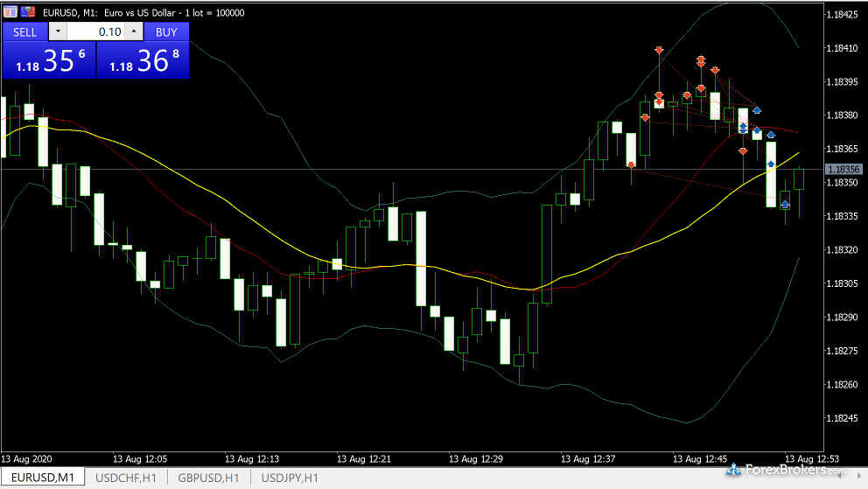Screen dimensions: 868x489
Task: Click the 13 Aug 12:05 time label
Action: point(139,458)
